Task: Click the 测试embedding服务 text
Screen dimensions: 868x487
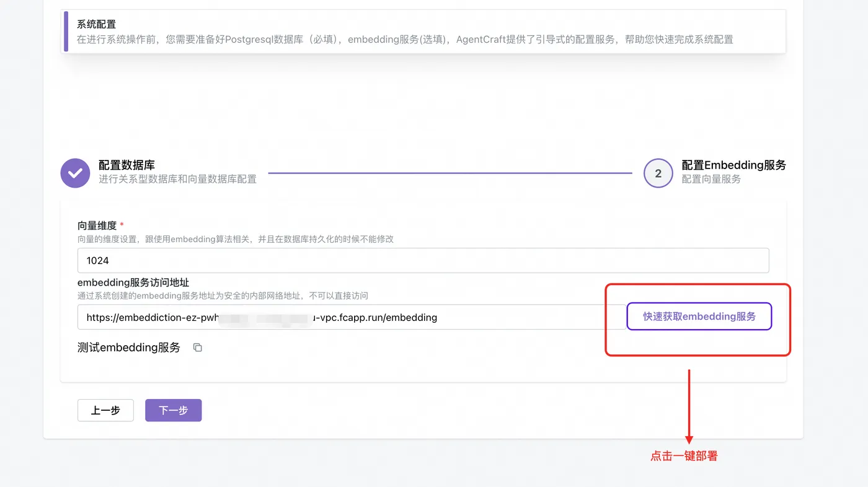Action: click(x=129, y=348)
